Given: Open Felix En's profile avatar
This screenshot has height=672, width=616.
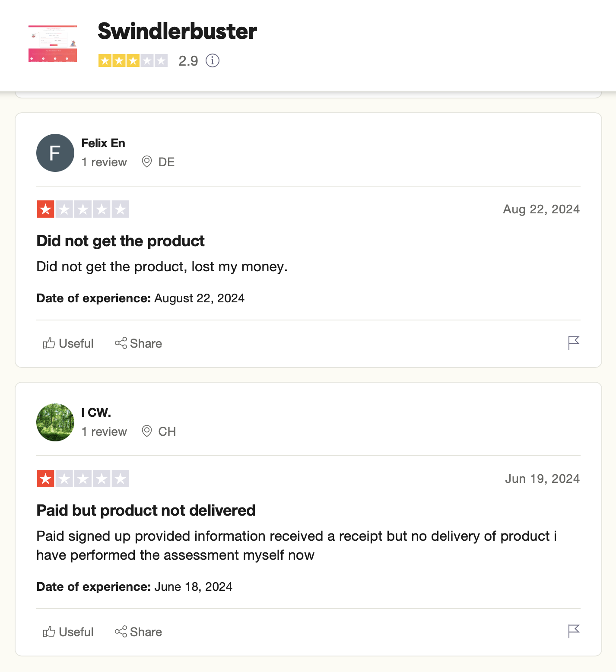Looking at the screenshot, I should 55,153.
